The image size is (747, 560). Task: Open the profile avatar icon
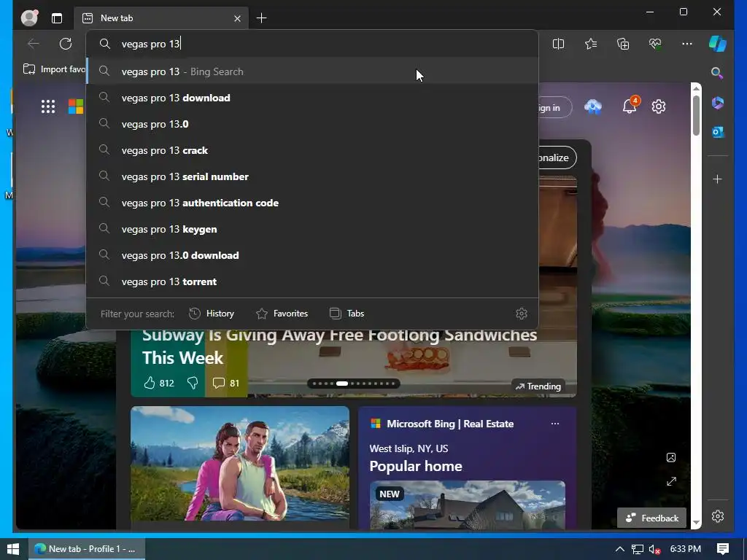coord(29,17)
